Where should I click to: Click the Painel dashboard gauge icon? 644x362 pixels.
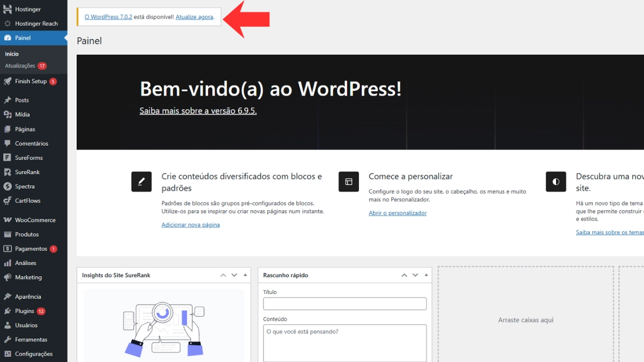point(8,38)
